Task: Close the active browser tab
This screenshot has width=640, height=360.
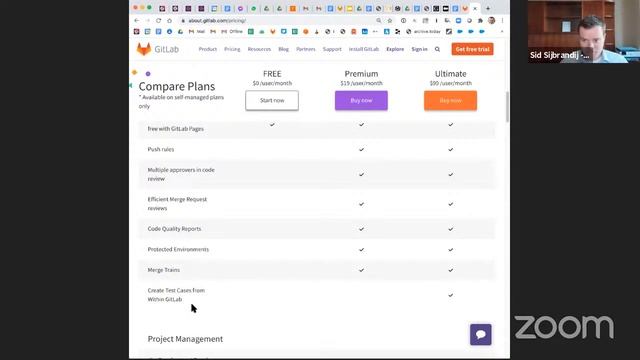Action: [x=475, y=8]
